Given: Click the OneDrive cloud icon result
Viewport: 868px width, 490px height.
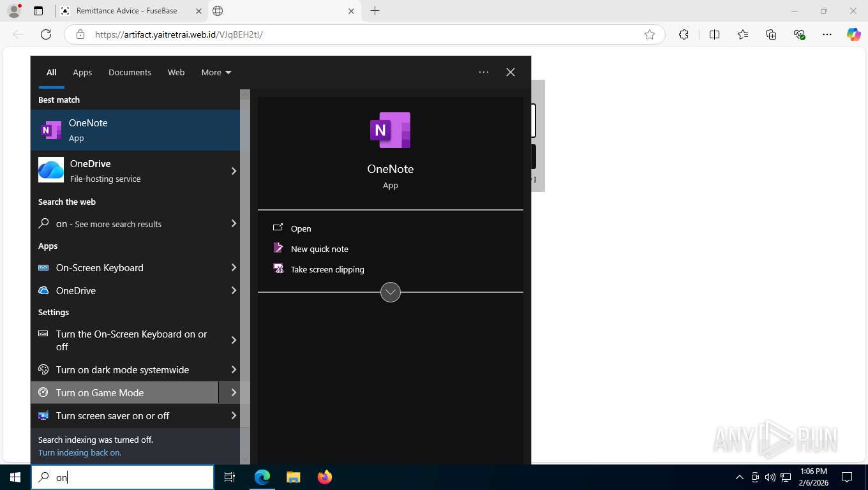Looking at the screenshot, I should point(51,170).
